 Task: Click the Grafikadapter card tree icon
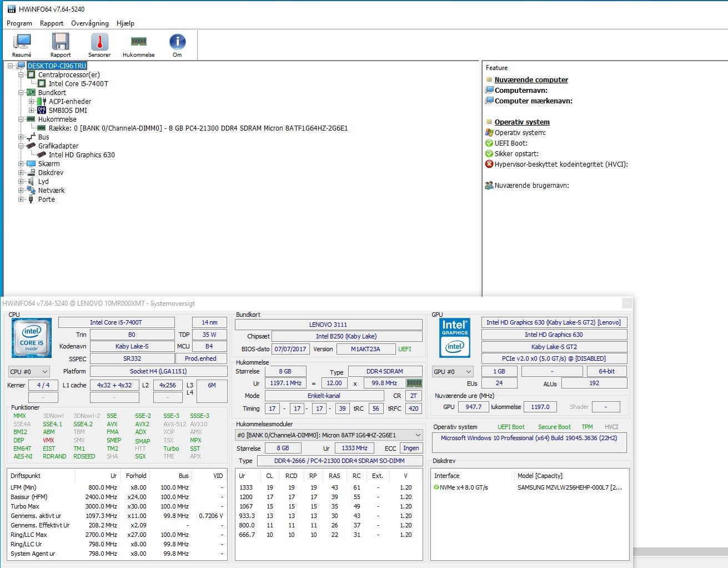coord(31,146)
